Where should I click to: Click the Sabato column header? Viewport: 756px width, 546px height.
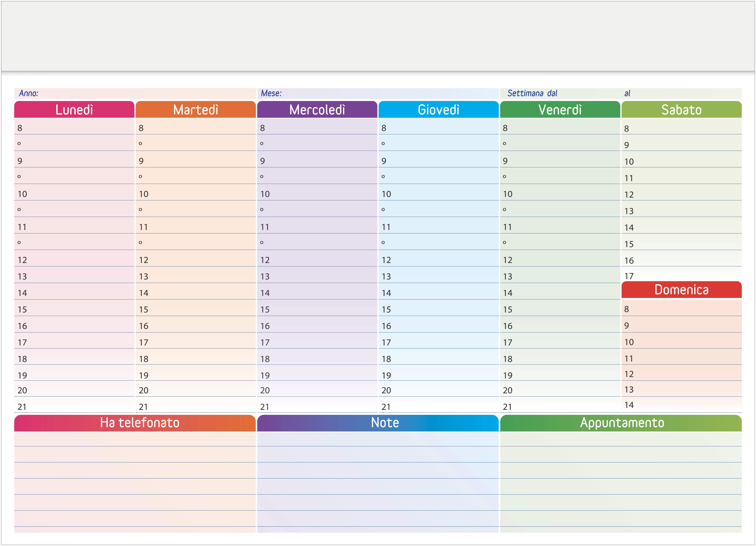682,109
